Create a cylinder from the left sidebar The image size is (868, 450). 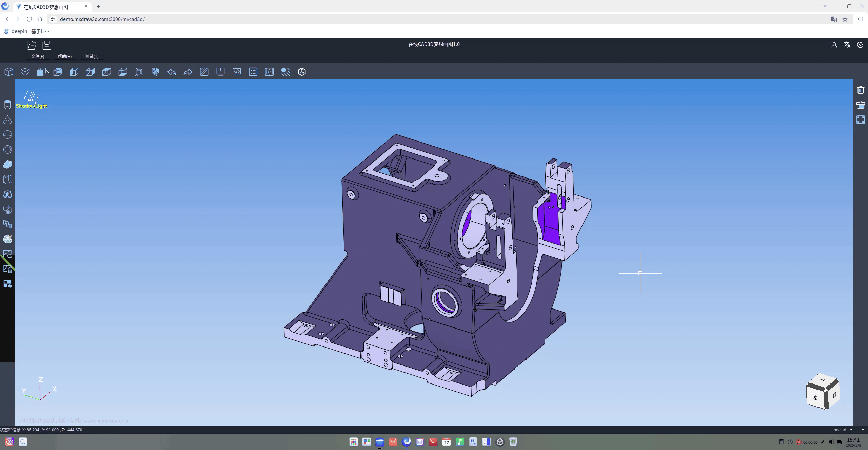7,105
